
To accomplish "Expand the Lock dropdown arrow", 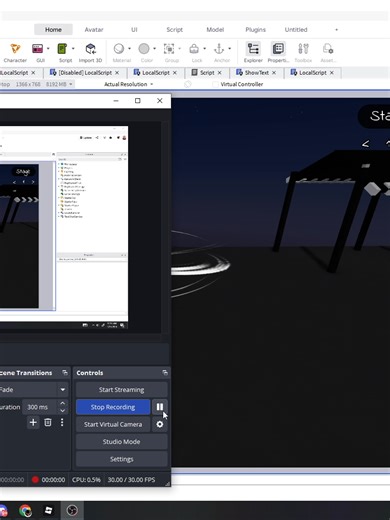I will (x=204, y=49).
